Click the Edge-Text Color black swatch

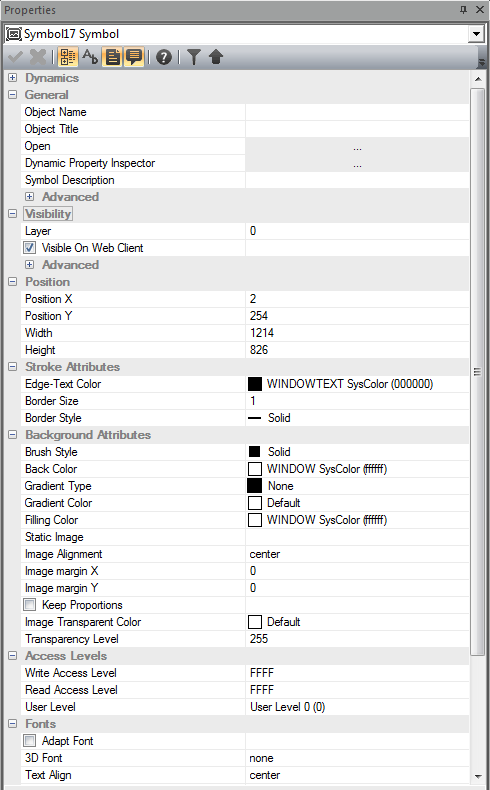coord(255,384)
